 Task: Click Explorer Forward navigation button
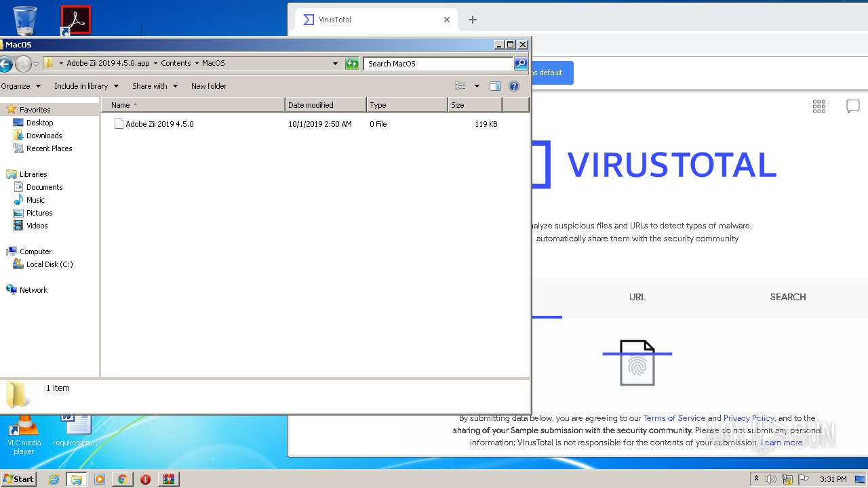click(23, 64)
